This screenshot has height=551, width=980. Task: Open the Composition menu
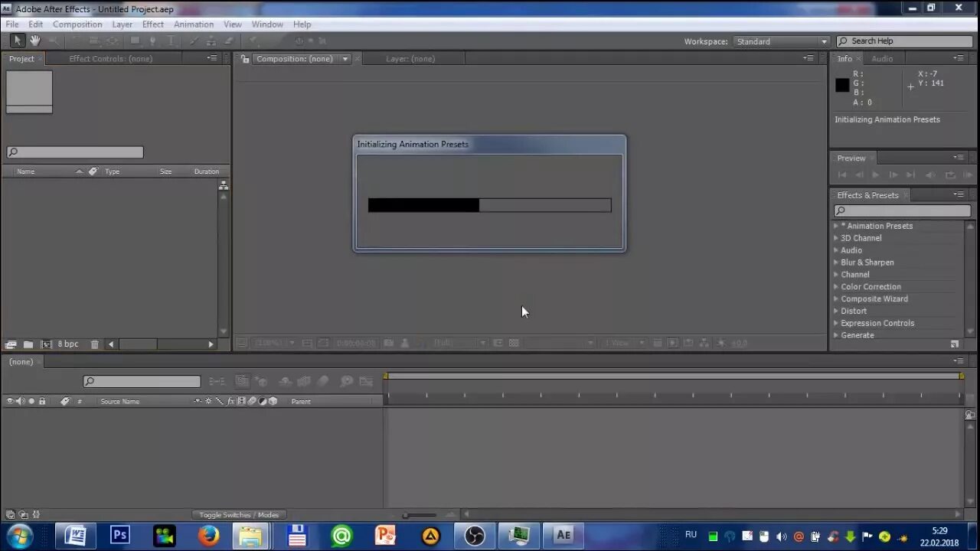pyautogui.click(x=77, y=24)
